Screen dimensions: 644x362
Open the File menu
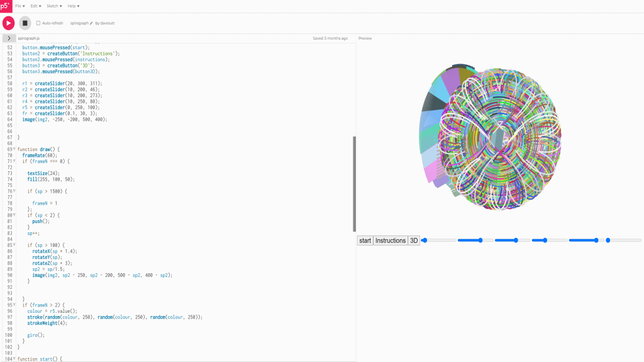coord(20,6)
